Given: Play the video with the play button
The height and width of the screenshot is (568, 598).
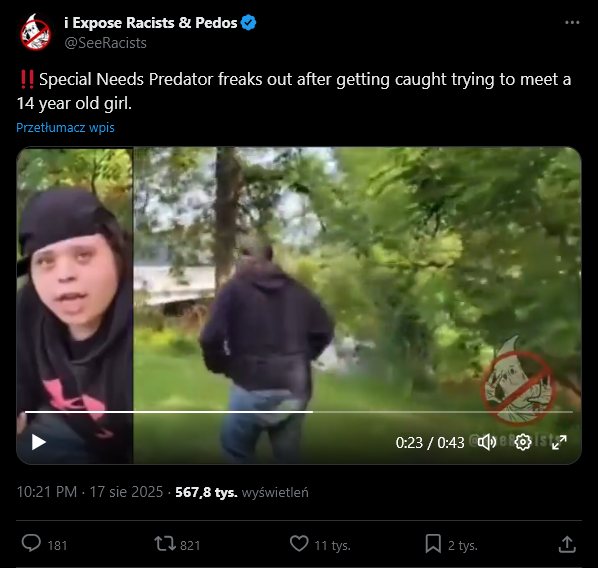Looking at the screenshot, I should [x=39, y=442].
